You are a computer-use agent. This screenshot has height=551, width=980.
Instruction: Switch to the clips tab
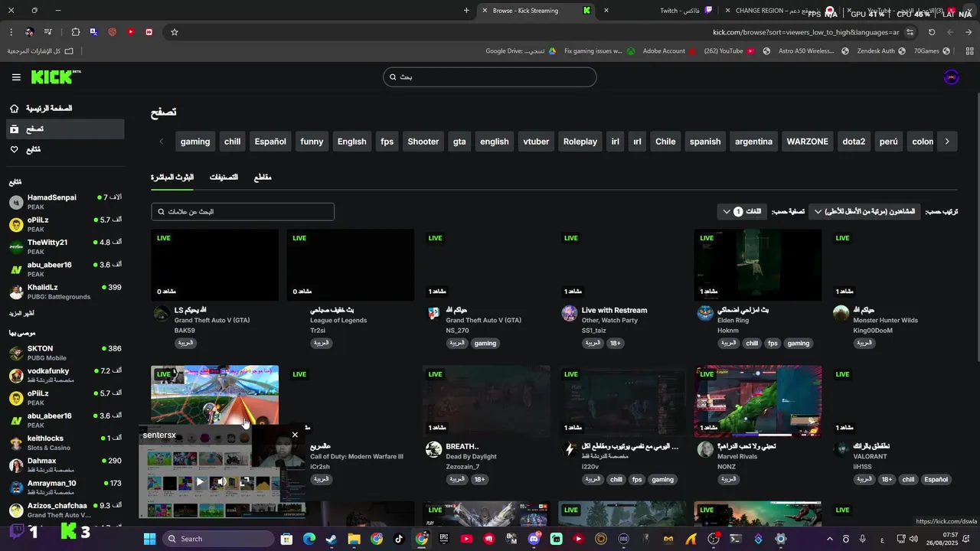pyautogui.click(x=263, y=178)
